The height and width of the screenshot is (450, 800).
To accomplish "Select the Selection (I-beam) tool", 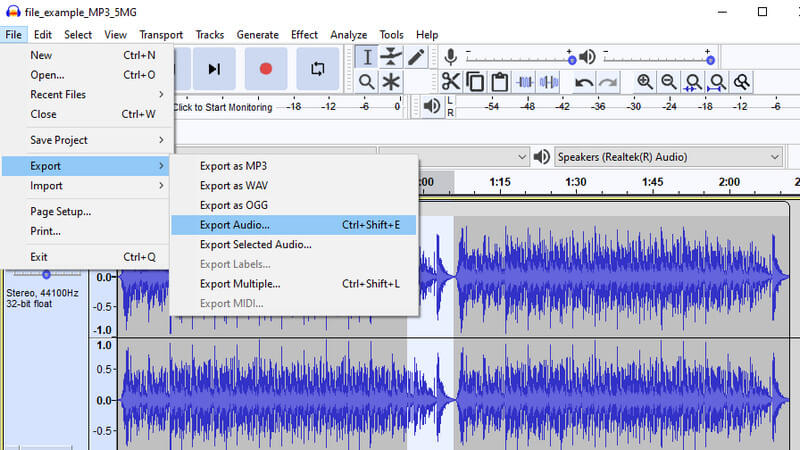I will click(x=367, y=57).
